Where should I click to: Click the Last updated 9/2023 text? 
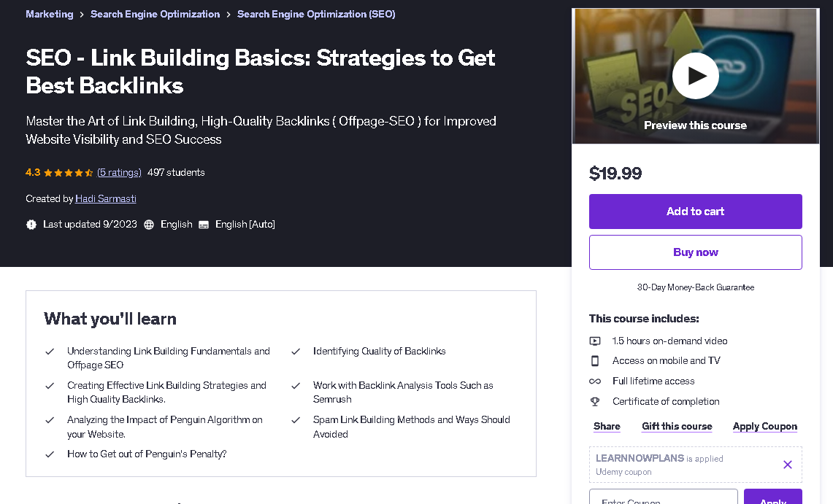pos(90,225)
